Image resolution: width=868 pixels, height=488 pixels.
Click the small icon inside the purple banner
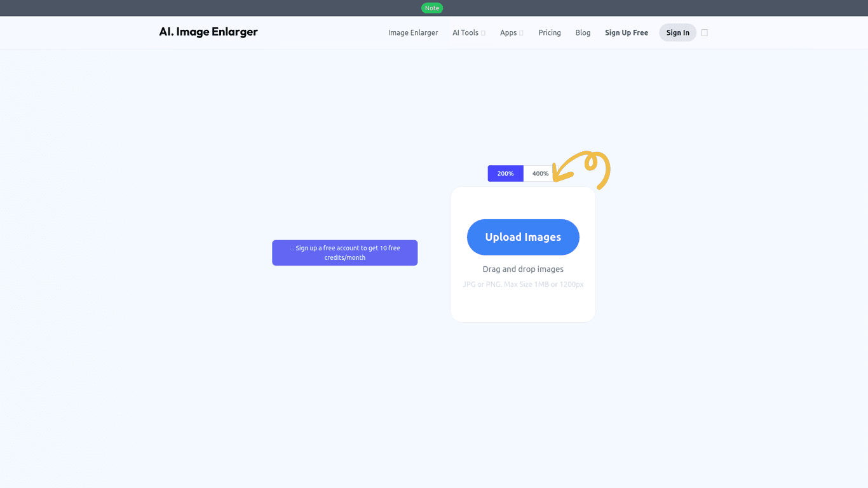pyautogui.click(x=292, y=248)
